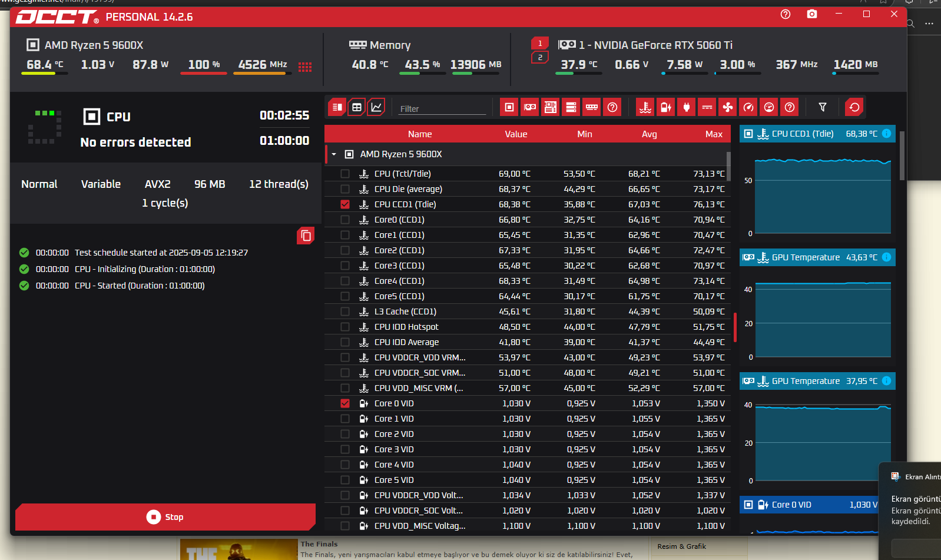Toggle the dial gauge sensor filter icon
The image size is (941, 560).
[x=769, y=107]
